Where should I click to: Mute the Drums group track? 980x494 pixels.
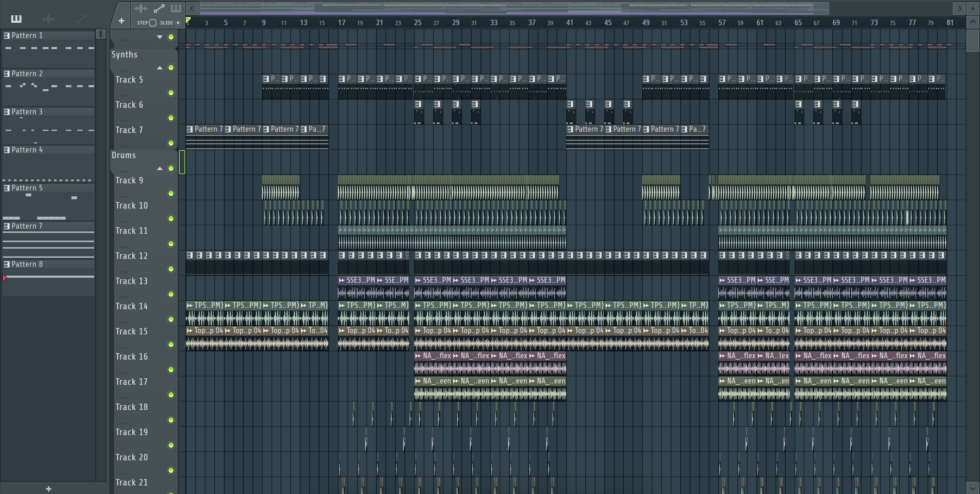(x=171, y=168)
